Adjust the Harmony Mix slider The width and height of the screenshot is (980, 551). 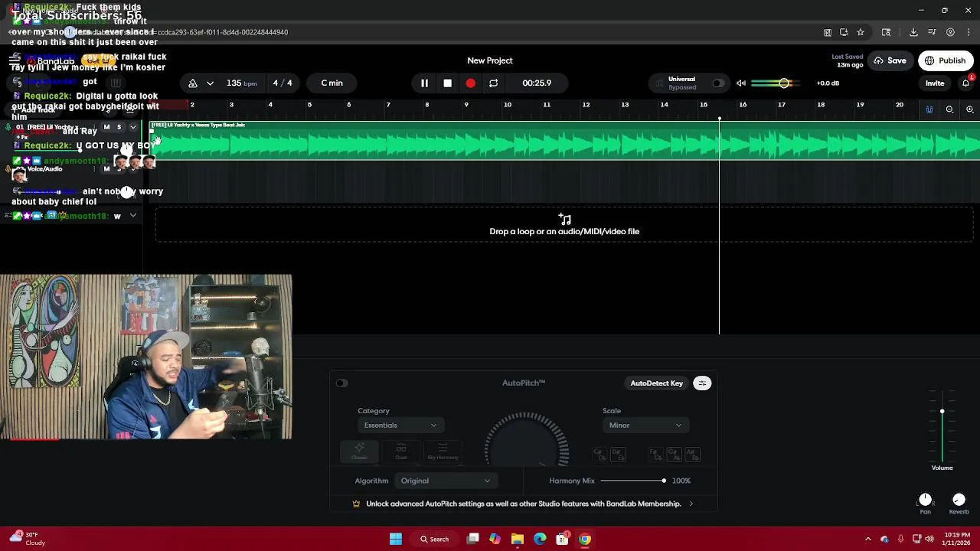coord(633,481)
